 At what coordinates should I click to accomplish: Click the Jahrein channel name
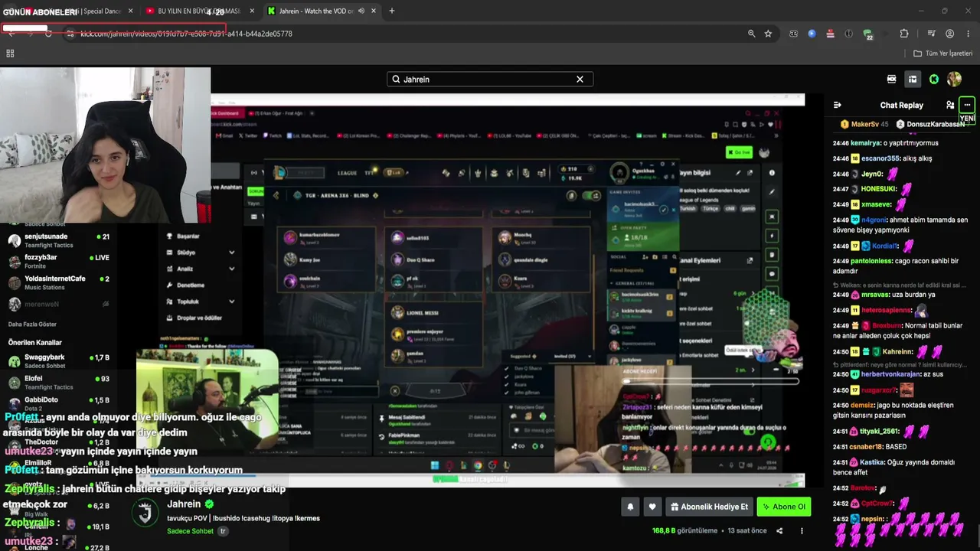tap(184, 504)
